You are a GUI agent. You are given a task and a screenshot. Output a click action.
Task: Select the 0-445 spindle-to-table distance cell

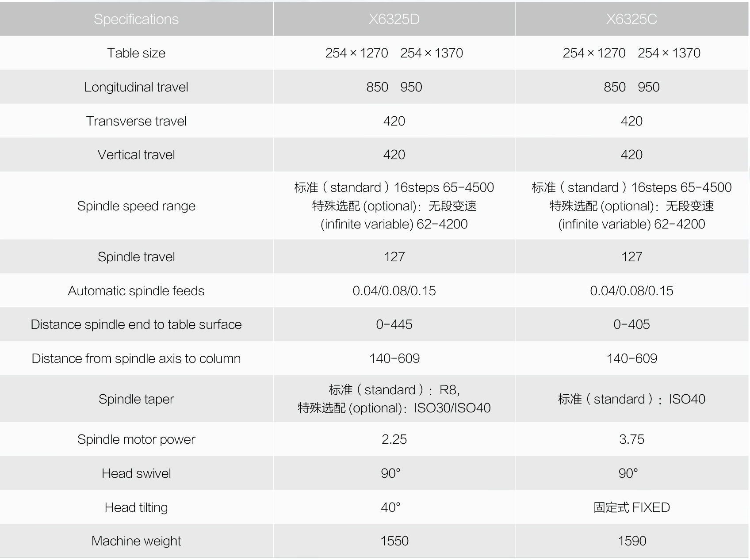pos(394,324)
